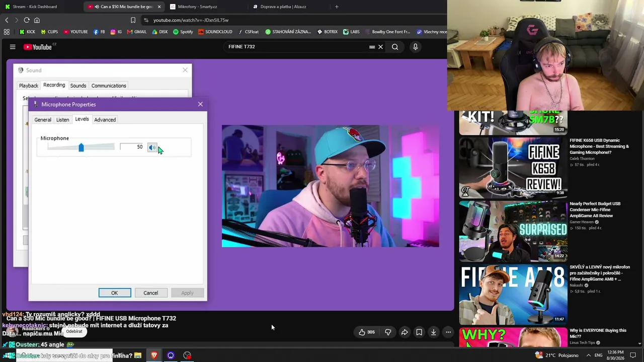This screenshot has width=644, height=362.
Task: Bookmark this page via the address bar icon
Action: pos(133,20)
